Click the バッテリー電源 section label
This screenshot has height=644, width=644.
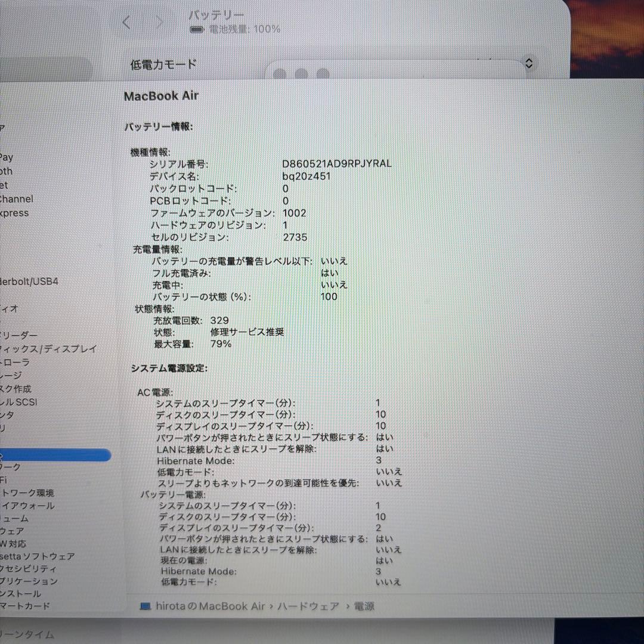(x=173, y=494)
